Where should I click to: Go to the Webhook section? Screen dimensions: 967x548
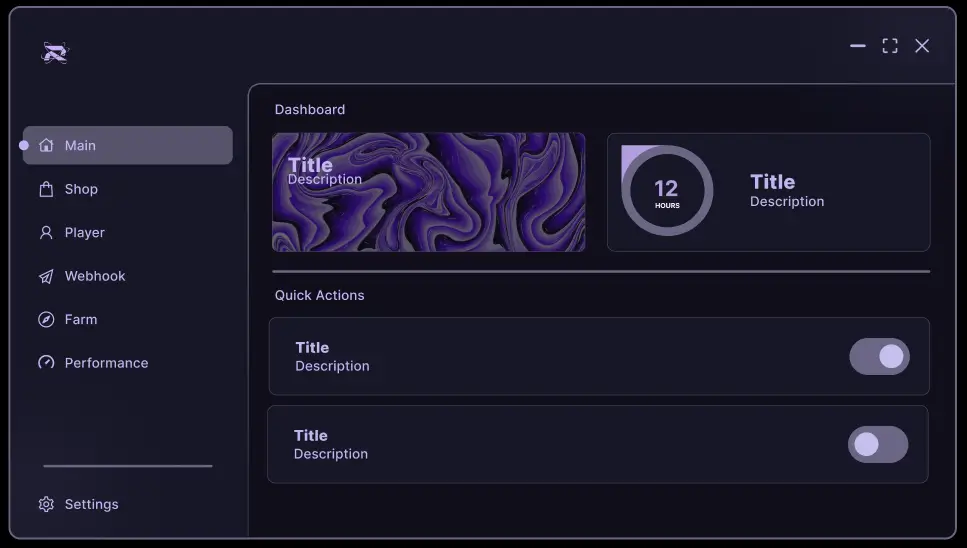(95, 276)
